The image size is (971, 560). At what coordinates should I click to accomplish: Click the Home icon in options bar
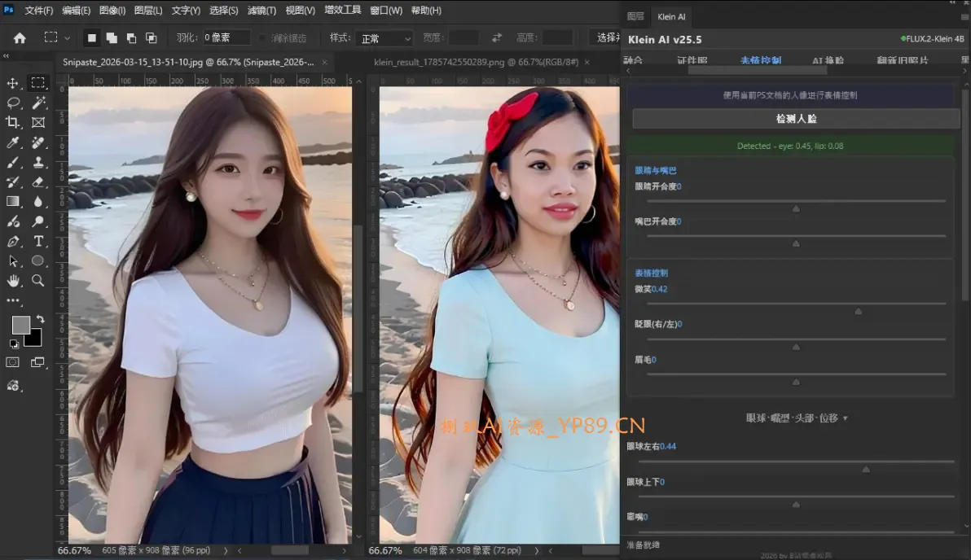20,37
